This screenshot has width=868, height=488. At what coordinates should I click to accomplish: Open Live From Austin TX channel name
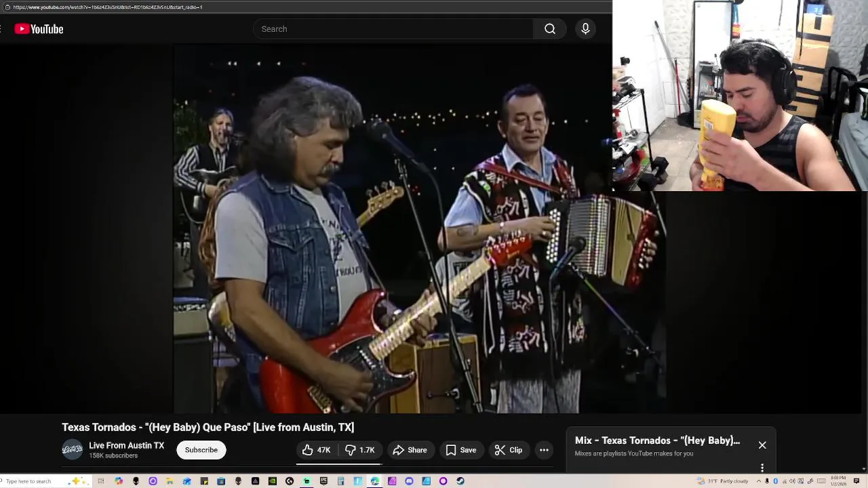[127, 445]
